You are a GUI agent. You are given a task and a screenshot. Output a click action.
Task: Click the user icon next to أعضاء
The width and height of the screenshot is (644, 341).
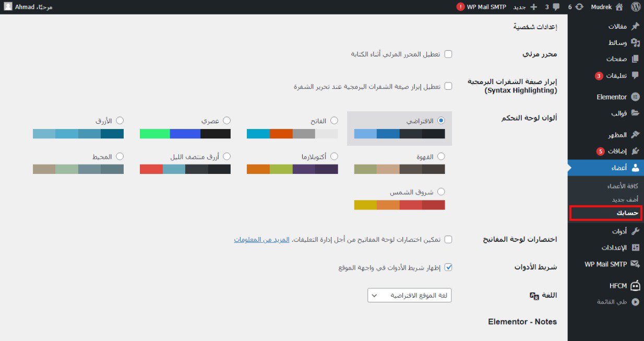(x=635, y=168)
